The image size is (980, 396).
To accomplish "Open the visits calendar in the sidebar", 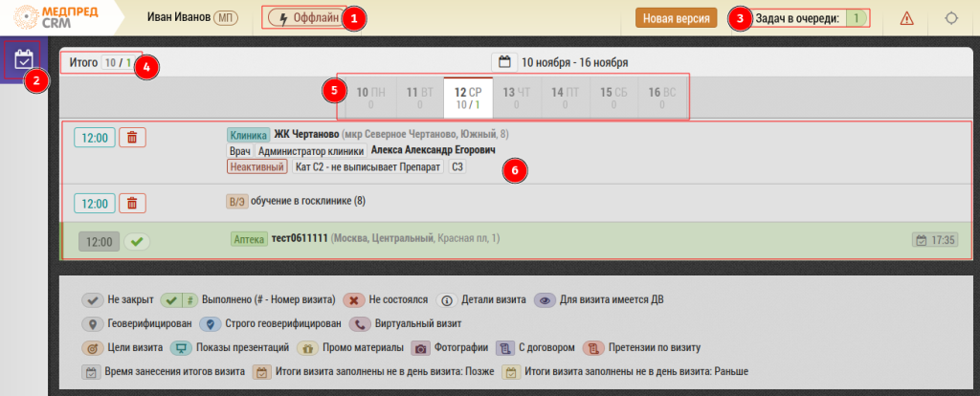I will pyautogui.click(x=24, y=59).
